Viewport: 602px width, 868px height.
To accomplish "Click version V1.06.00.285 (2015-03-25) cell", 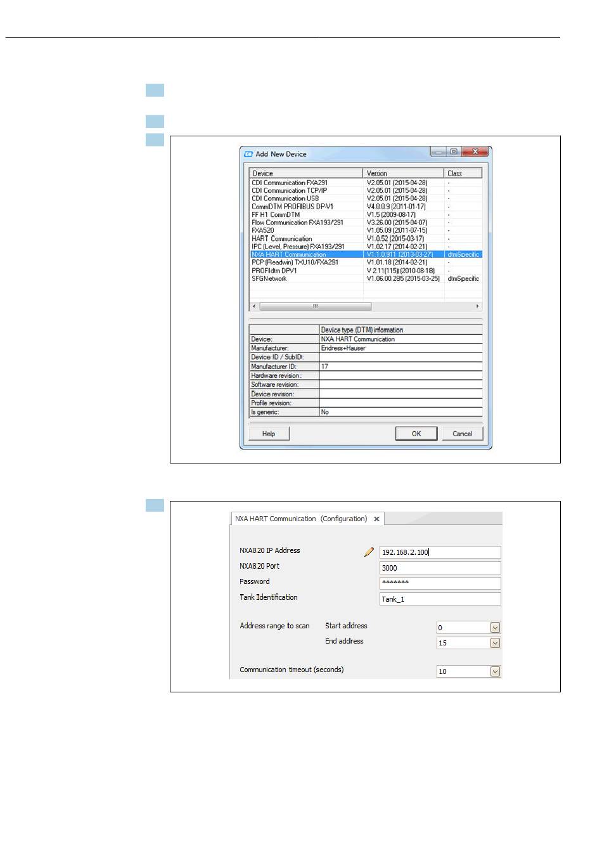I will pyautogui.click(x=403, y=278).
